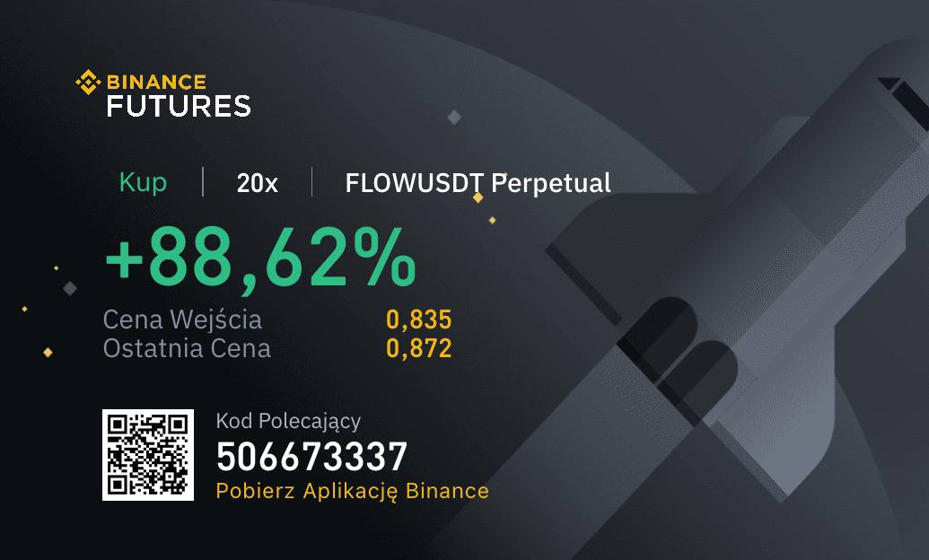This screenshot has width=929, height=560.
Task: Click the gray diamond left of percentage
Action: click(70, 288)
